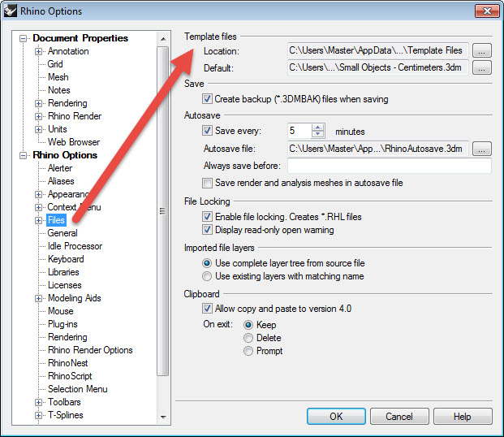This screenshot has width=504, height=437.
Task: Browse for template files Location folder
Action: 482,50
